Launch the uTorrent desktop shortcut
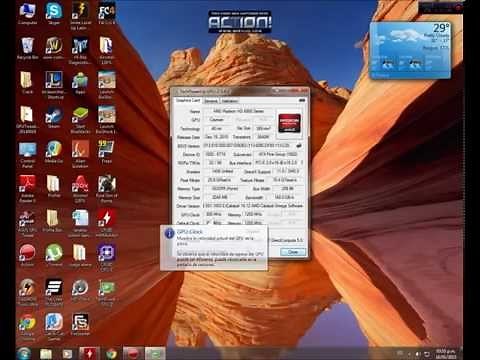This screenshot has height=360, width=480. (x=54, y=255)
